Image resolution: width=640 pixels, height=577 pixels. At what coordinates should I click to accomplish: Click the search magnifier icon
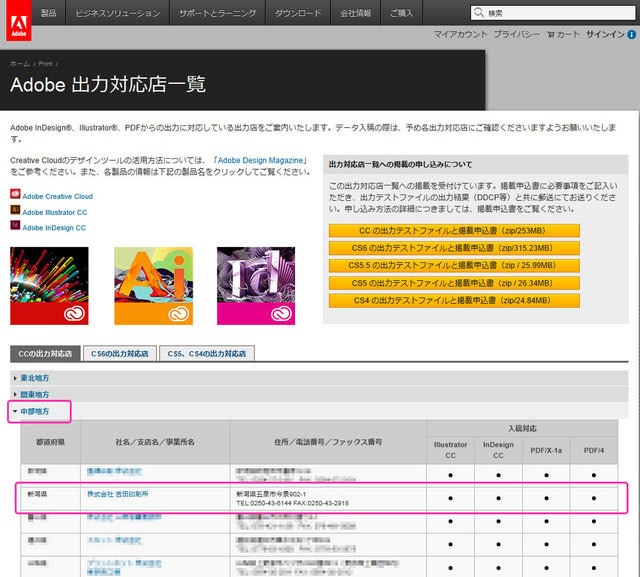[479, 12]
